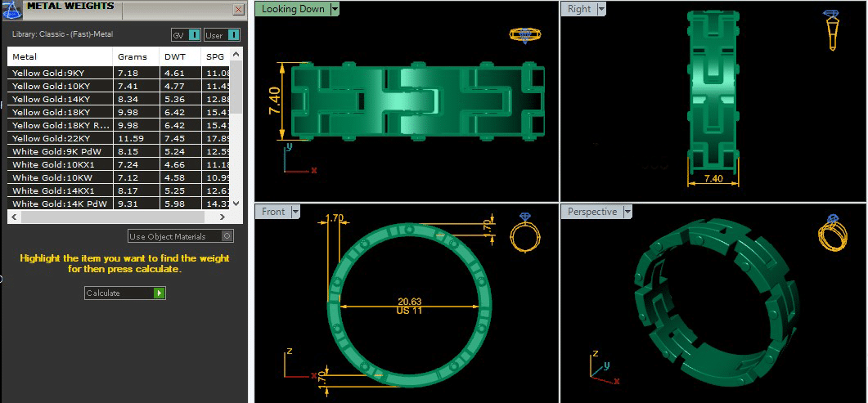Viewport: 868px width, 403px height.
Task: Click the 7.40 dimension in Looking Down viewport
Action: point(274,101)
